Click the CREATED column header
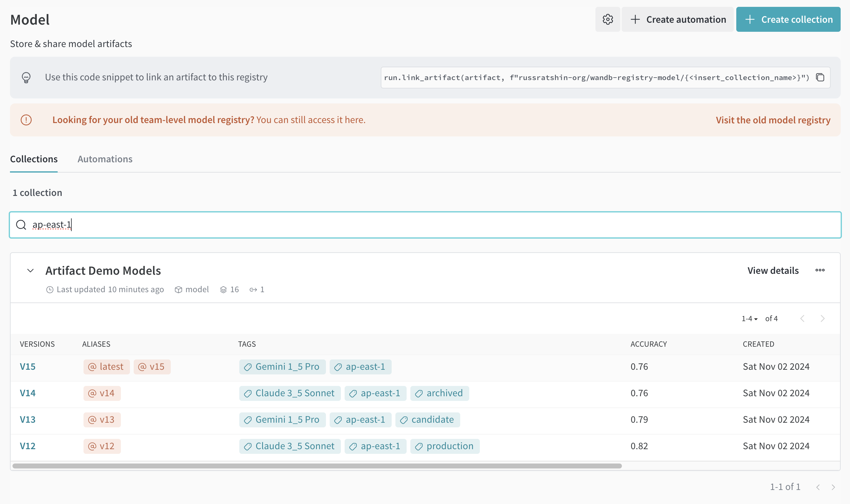The width and height of the screenshot is (850, 504). coord(758,344)
